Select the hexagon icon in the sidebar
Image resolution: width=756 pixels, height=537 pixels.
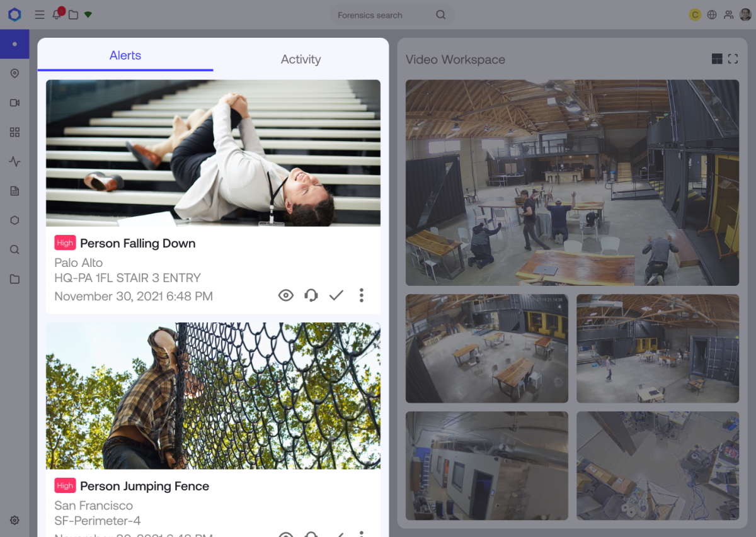pos(14,220)
